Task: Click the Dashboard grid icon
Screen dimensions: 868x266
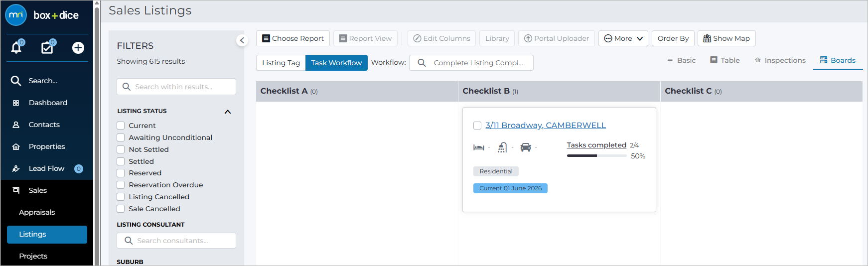Action: [x=16, y=103]
